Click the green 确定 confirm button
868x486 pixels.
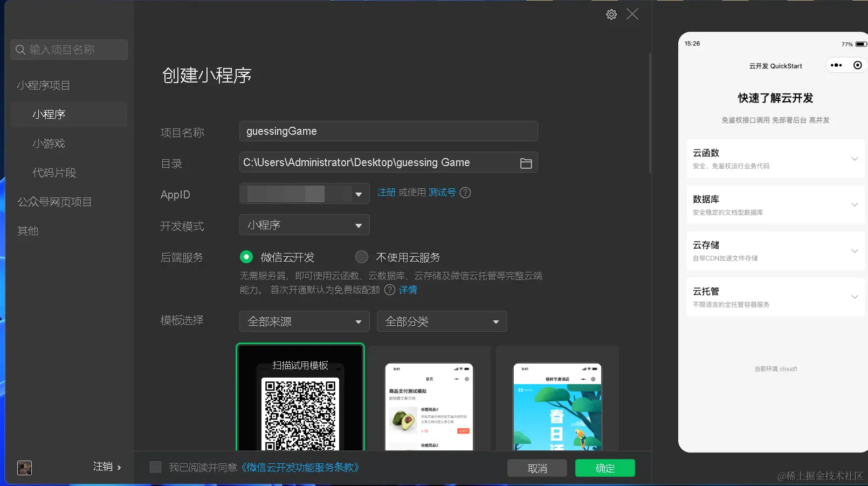pos(604,468)
